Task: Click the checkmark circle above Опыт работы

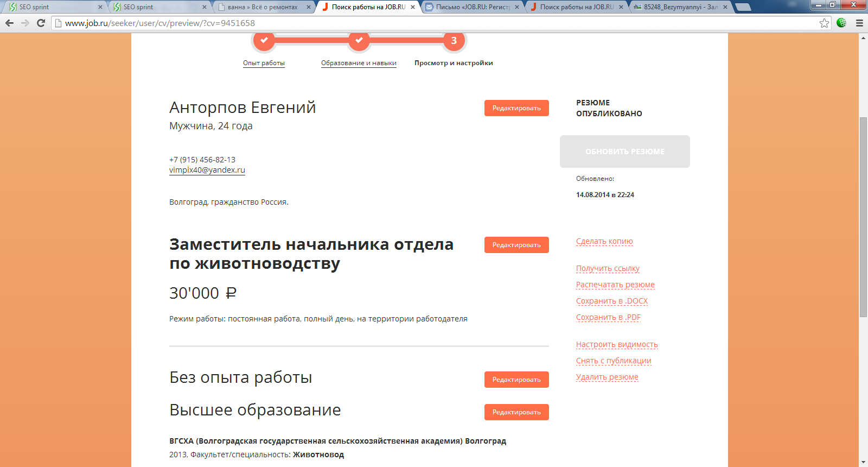Action: pyautogui.click(x=264, y=40)
